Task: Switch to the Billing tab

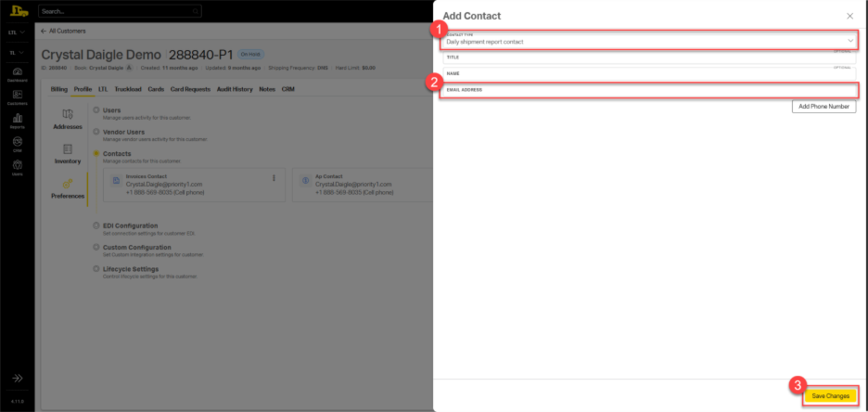Action: coord(58,89)
